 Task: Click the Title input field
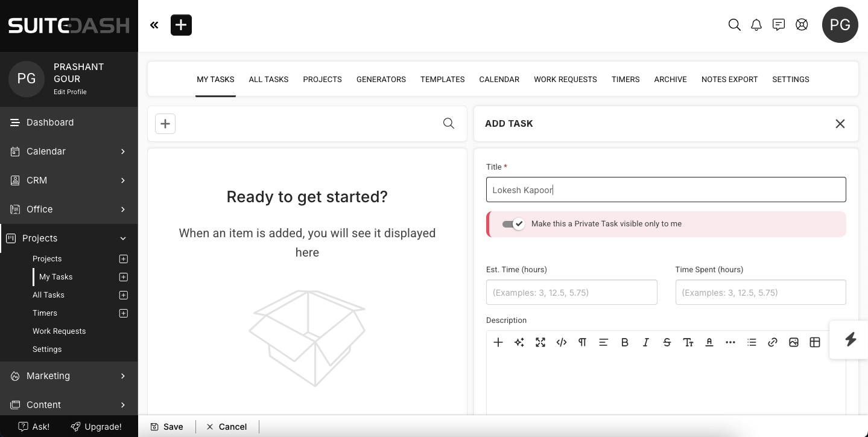(666, 190)
